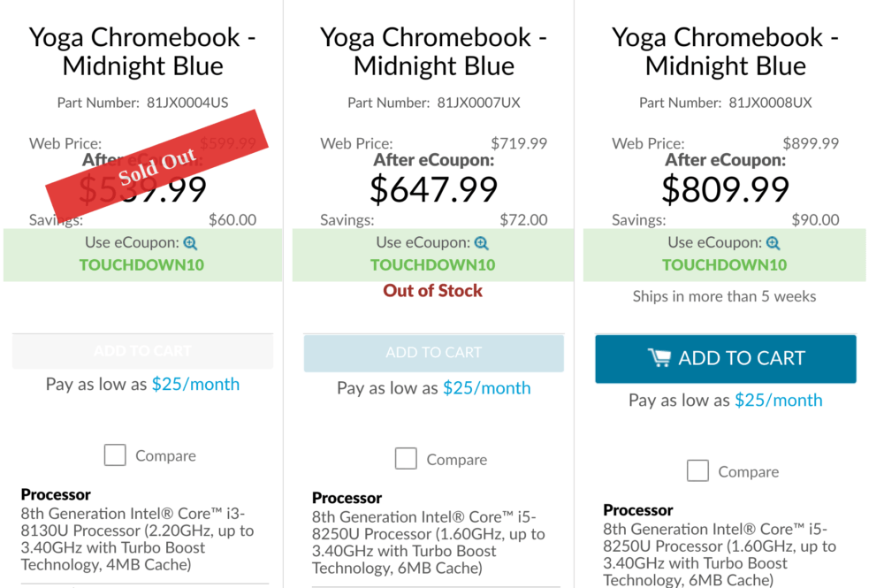Tick Compare checkbox for the $647.99 Chromebook
Screen dimensions: 884x588
406,459
